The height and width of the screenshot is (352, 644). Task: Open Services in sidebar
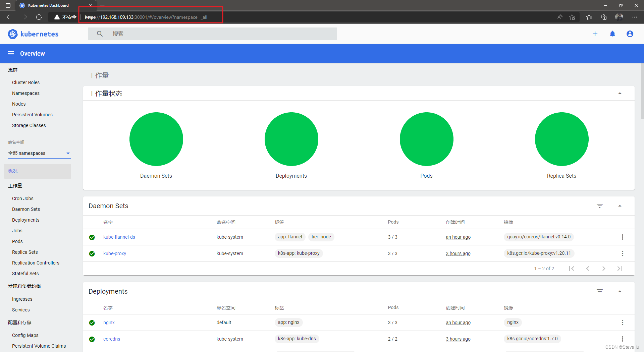point(21,310)
